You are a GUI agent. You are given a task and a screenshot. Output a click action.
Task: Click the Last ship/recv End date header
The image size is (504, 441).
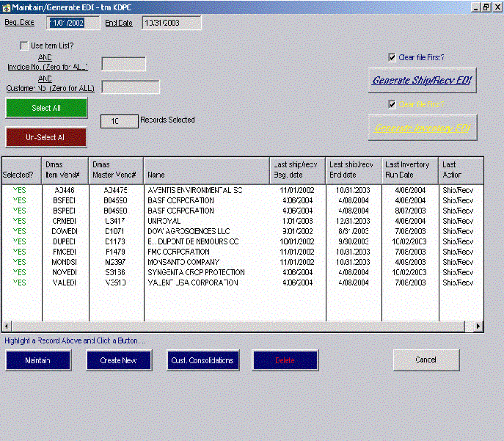click(x=354, y=171)
